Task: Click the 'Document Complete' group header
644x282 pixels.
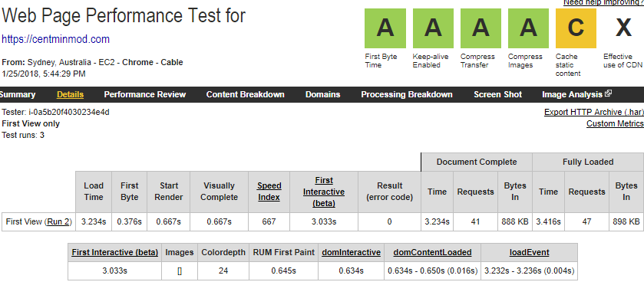Action: click(x=477, y=162)
